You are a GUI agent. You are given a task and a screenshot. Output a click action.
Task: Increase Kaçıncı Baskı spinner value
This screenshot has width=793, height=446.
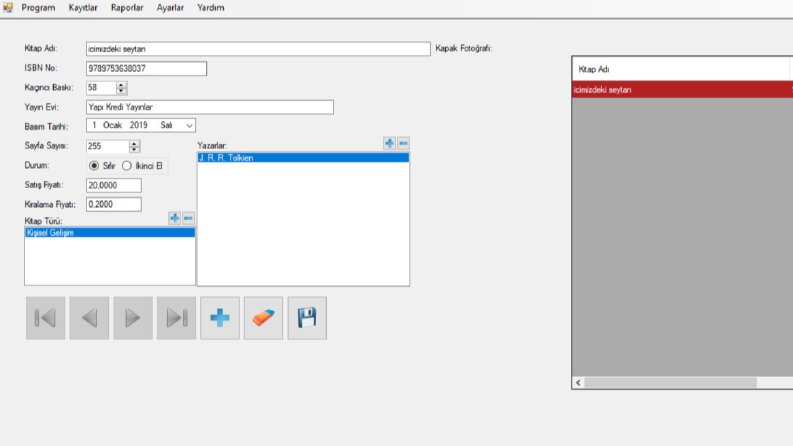point(121,84)
